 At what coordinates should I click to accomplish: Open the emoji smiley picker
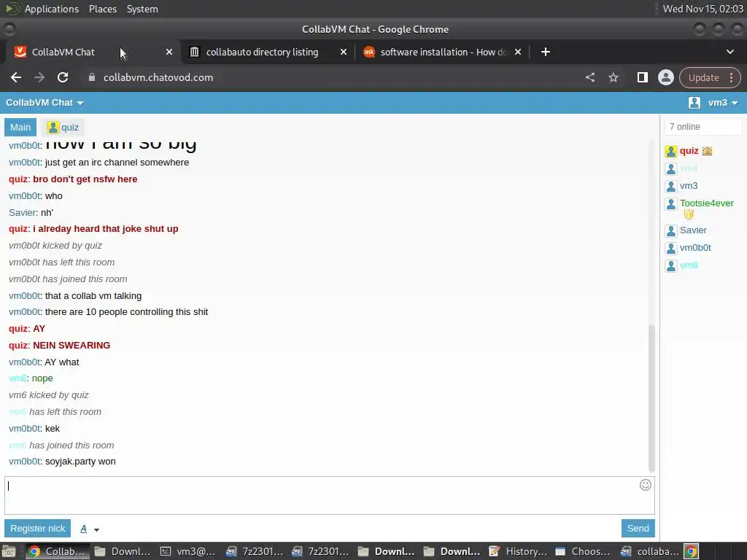tap(645, 485)
